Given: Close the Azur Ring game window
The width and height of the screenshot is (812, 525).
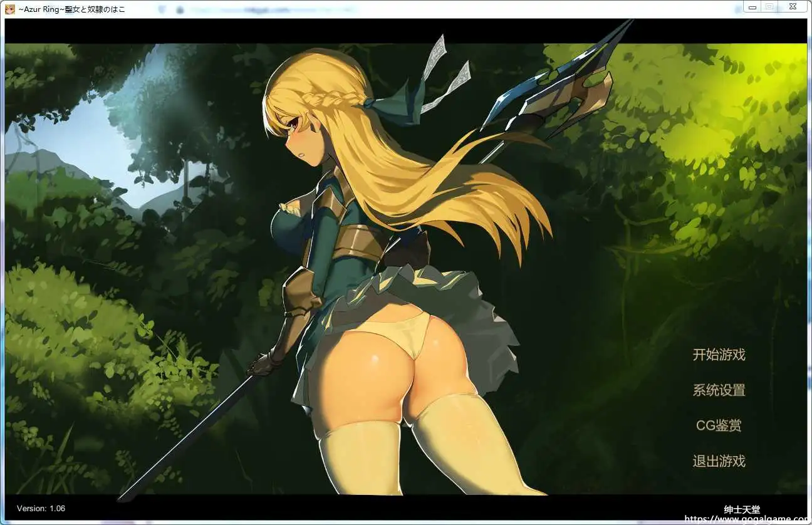Looking at the screenshot, I should click(x=793, y=6).
